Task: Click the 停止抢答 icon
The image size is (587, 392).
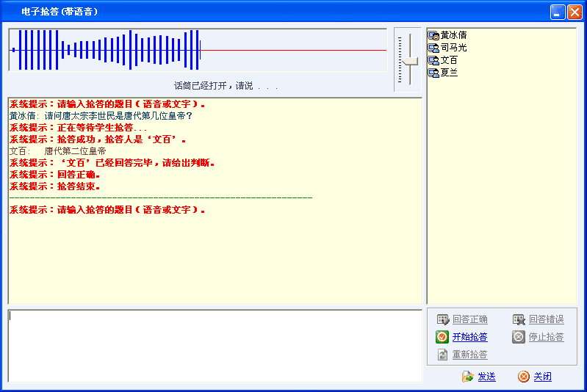Action: pyautogui.click(x=519, y=337)
